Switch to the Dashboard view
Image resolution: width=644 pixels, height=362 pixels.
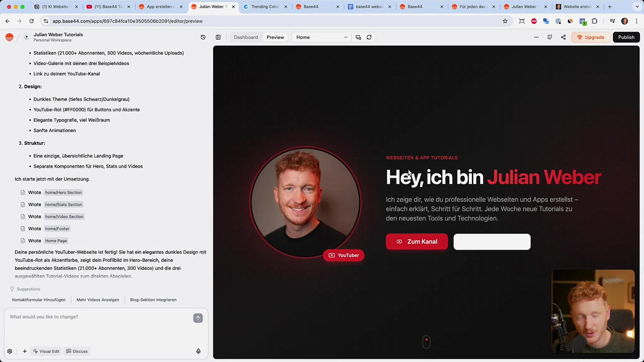pos(246,37)
